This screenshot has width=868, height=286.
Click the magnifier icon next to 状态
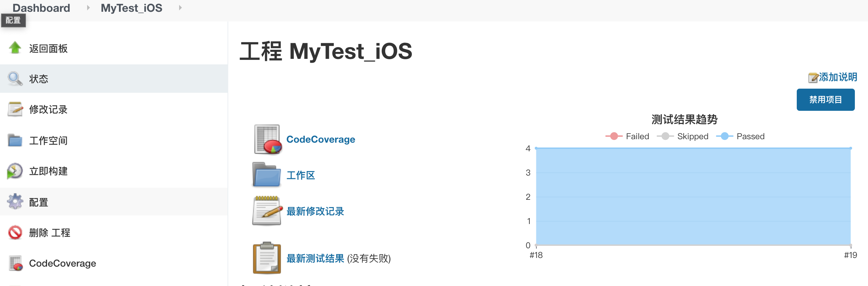click(x=15, y=79)
